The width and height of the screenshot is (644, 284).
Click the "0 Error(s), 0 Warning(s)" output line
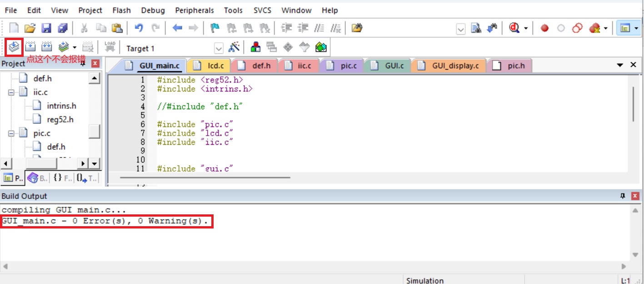(x=105, y=222)
